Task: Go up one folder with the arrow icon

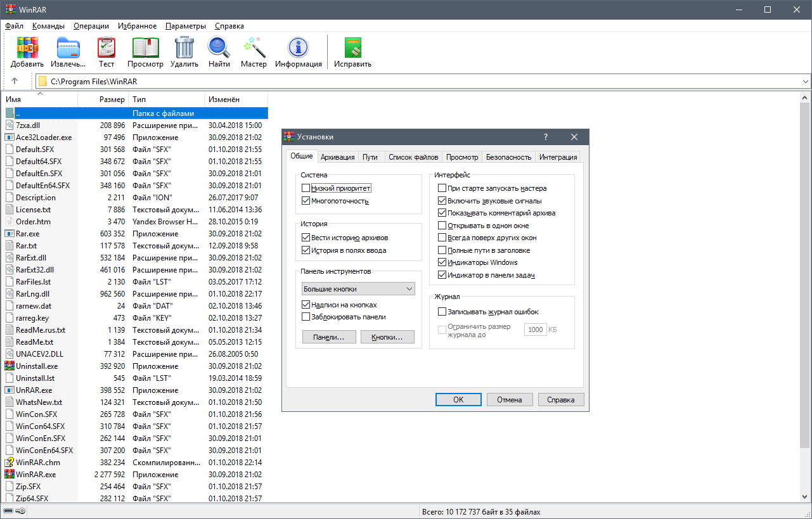Action: 15,81
